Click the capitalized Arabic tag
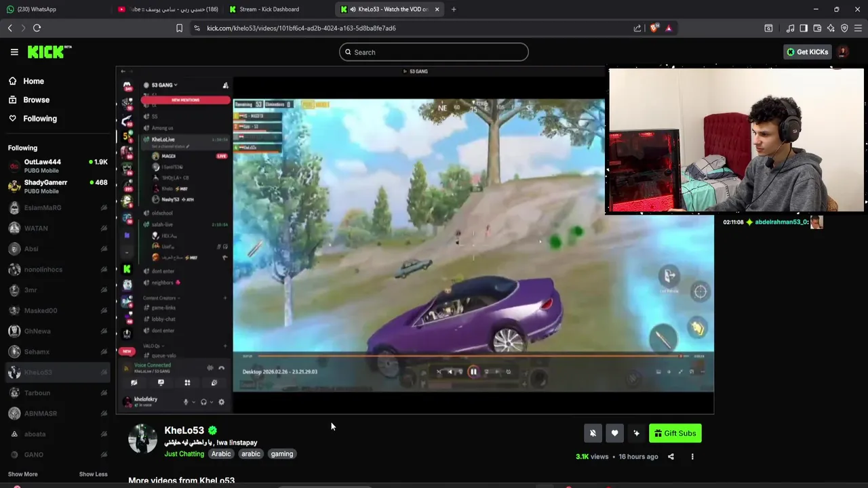868x488 pixels. pos(221,454)
